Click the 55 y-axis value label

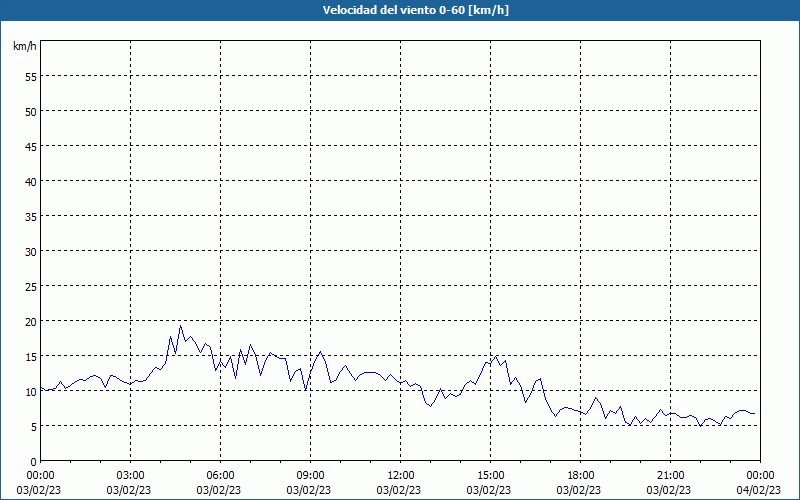pyautogui.click(x=31, y=77)
